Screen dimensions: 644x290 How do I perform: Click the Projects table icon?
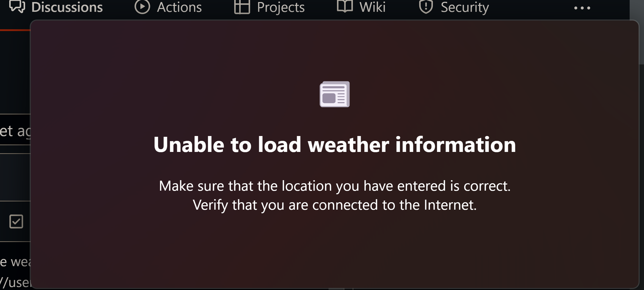[x=242, y=7]
